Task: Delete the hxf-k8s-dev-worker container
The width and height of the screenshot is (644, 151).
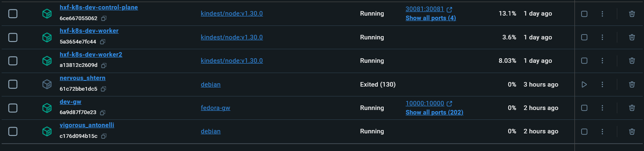Action: (632, 37)
